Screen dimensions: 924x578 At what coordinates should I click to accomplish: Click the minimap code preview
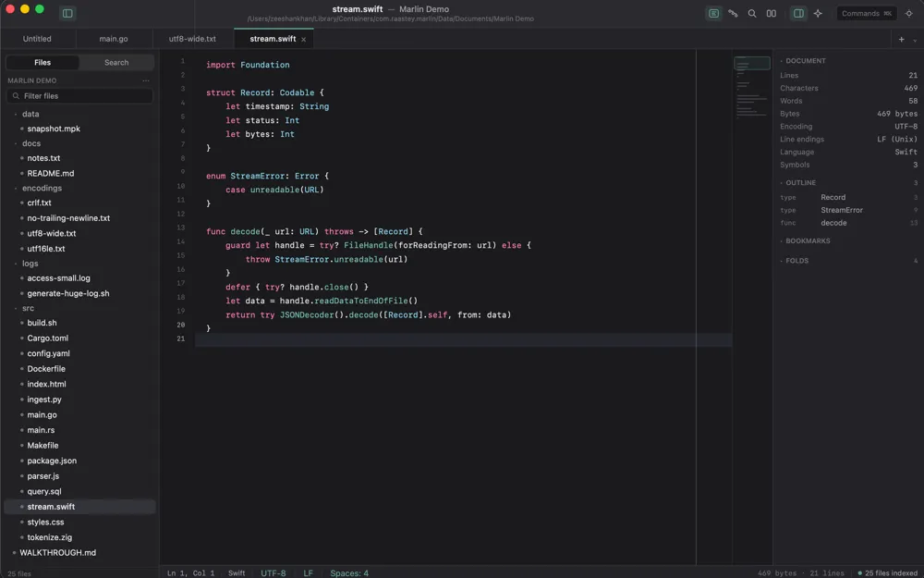[752, 89]
